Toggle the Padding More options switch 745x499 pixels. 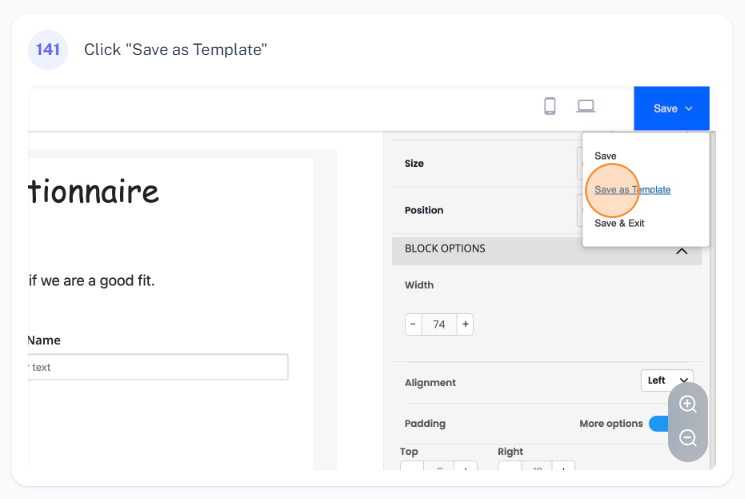[659, 424]
